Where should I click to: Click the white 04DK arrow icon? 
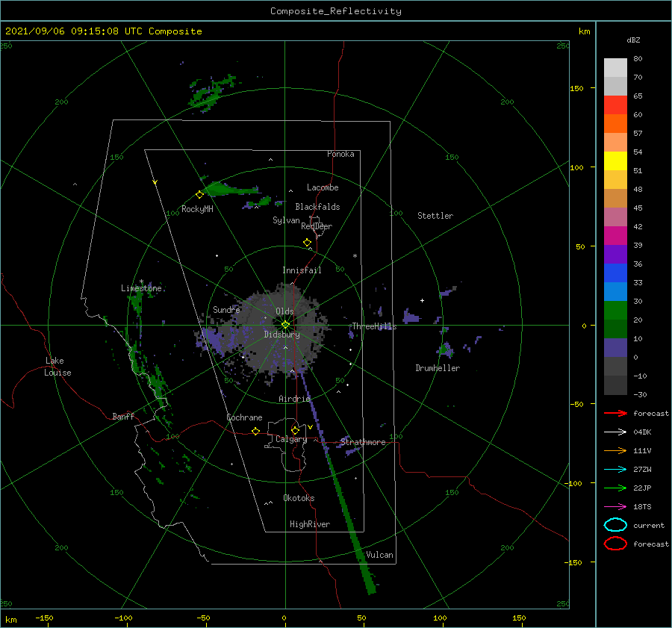pos(615,432)
